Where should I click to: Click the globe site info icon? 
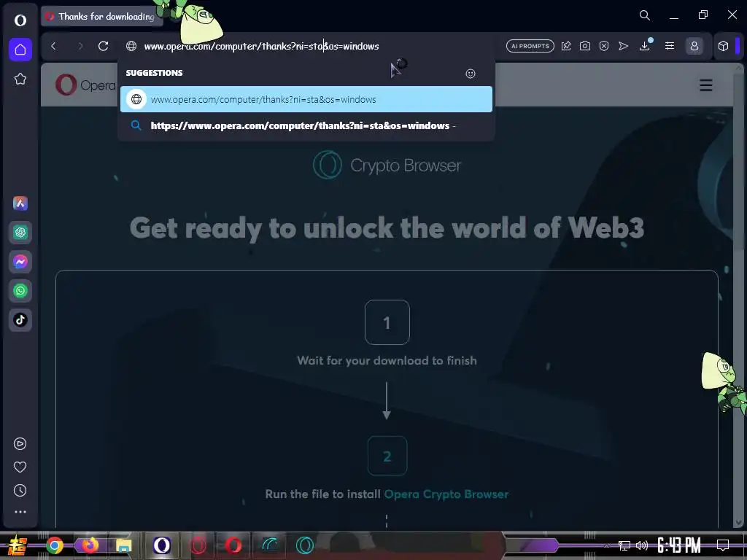point(131,46)
